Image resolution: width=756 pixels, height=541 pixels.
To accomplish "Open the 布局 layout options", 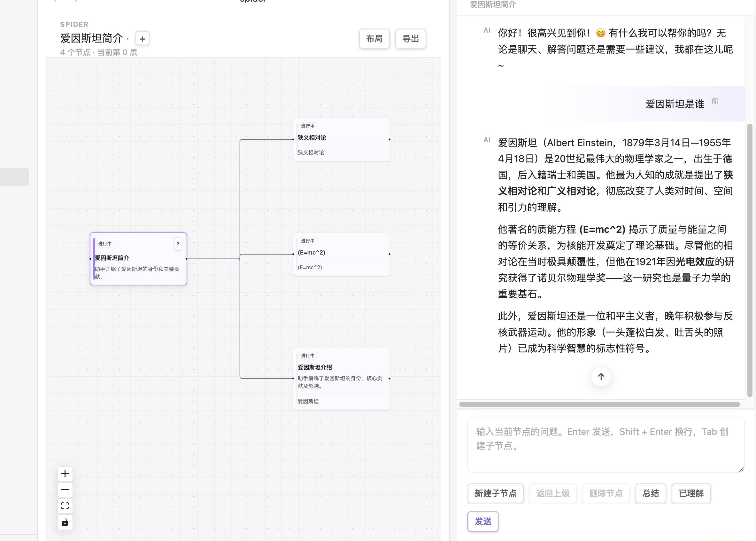I will coord(374,39).
